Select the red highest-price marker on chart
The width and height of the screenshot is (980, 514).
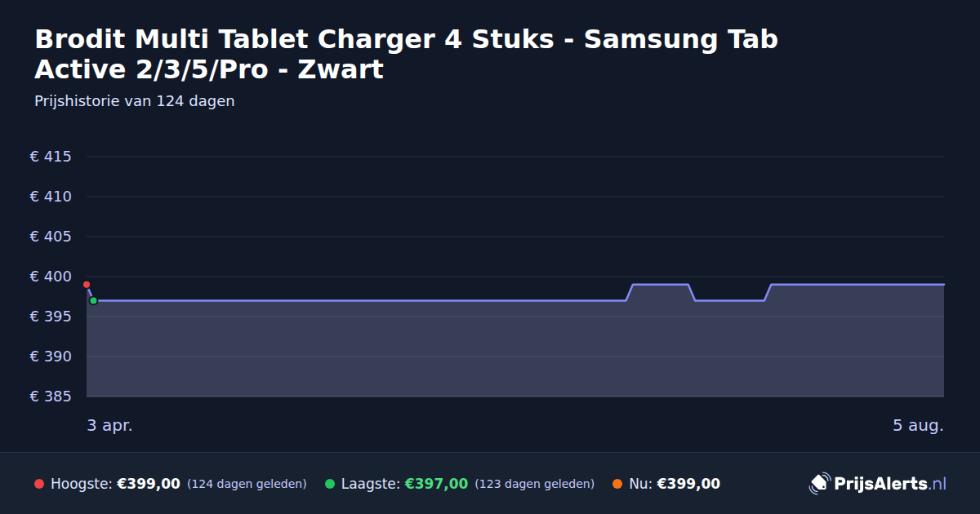tap(87, 285)
